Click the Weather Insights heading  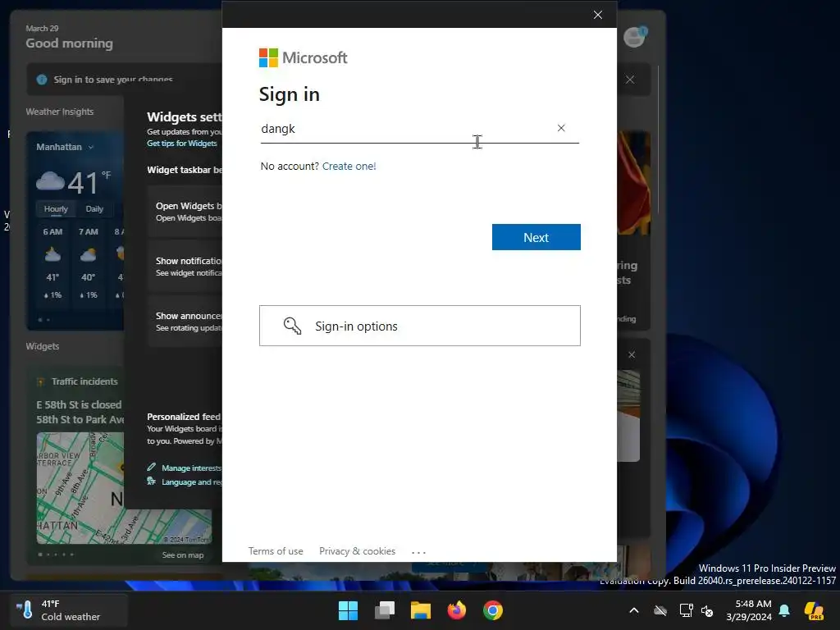59,112
